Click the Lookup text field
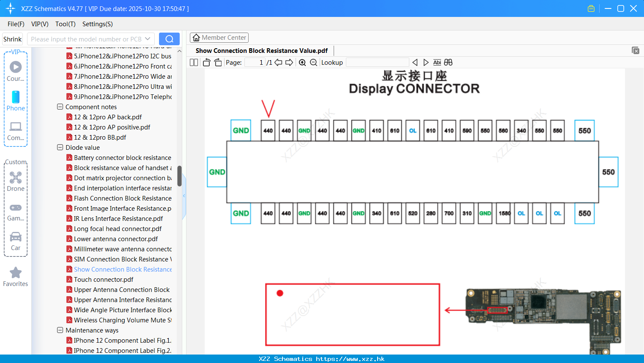Viewport: 644px width, 363px height. (x=377, y=63)
